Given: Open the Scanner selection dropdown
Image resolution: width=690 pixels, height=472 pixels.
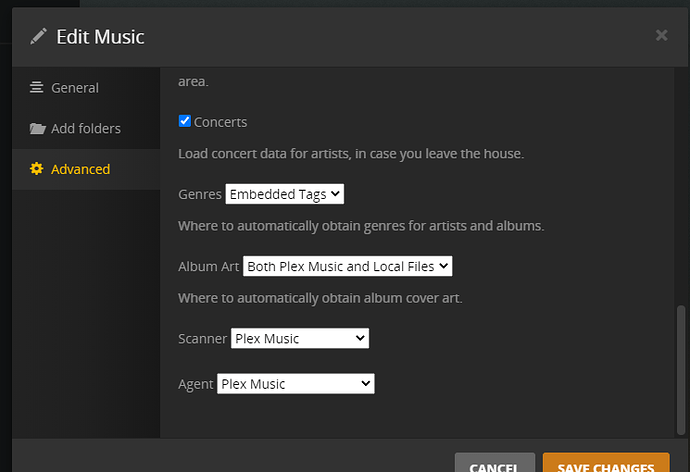Looking at the screenshot, I should coord(300,339).
